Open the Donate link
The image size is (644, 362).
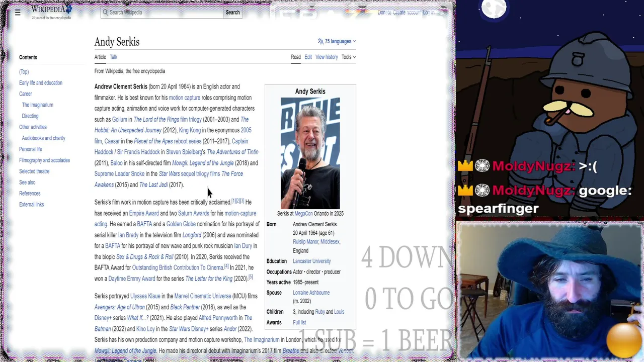[x=384, y=13]
